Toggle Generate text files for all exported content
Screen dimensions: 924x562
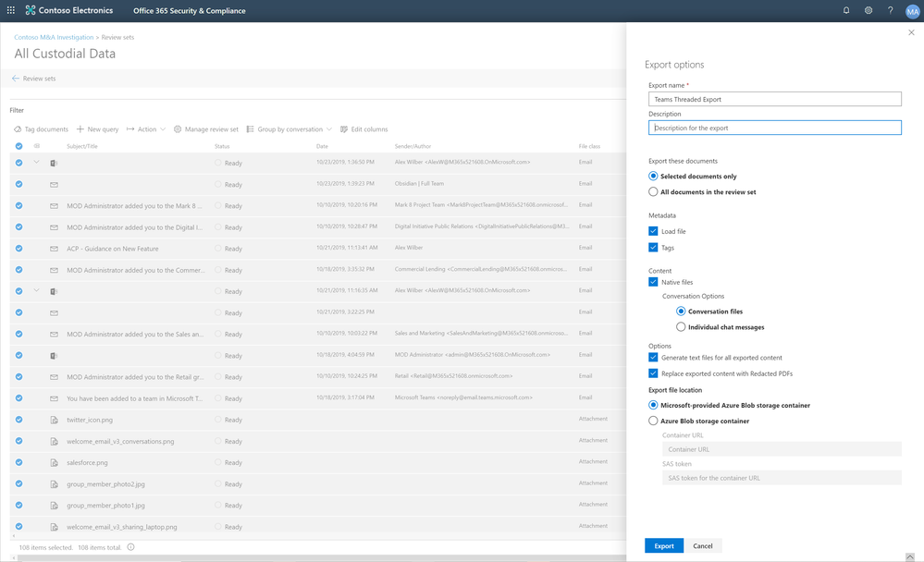click(x=653, y=357)
